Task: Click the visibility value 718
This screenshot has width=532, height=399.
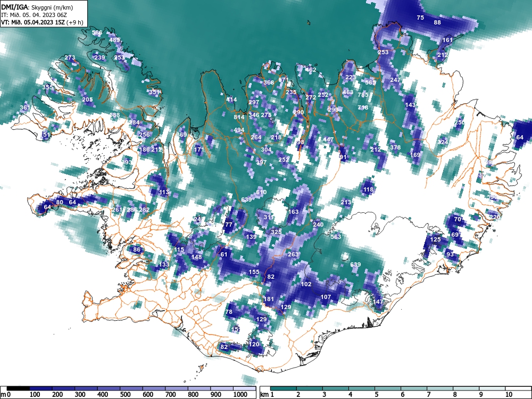Action: 363,107
